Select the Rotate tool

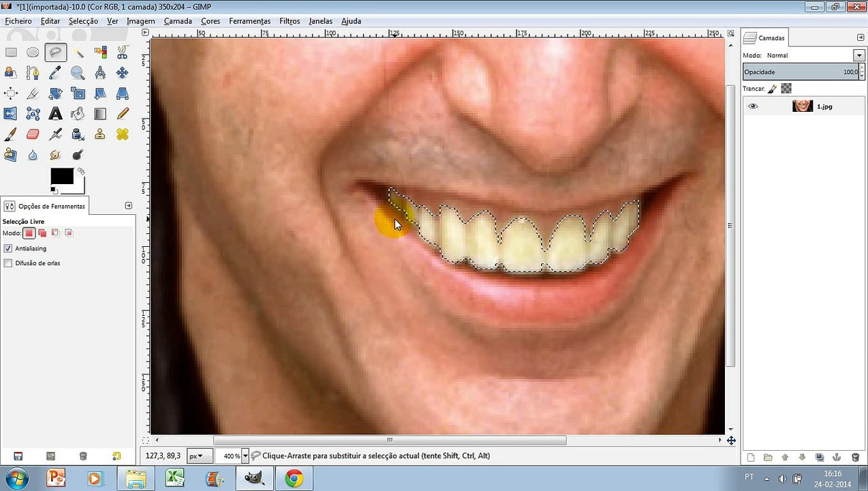[55, 93]
